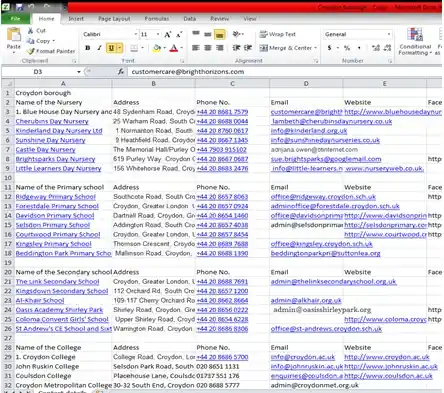The image size is (444, 393).
Task: Apply the Fill Color bucket
Action: (157, 48)
